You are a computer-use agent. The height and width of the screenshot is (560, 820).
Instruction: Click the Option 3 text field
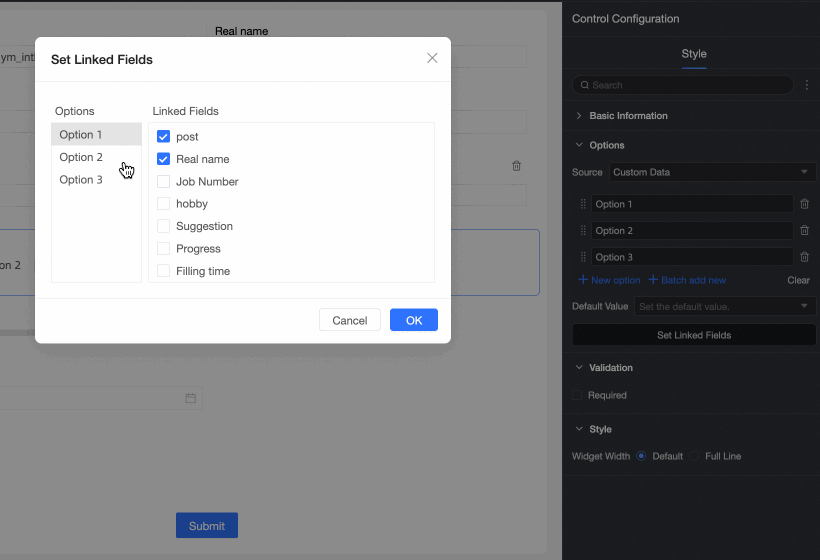tap(692, 257)
